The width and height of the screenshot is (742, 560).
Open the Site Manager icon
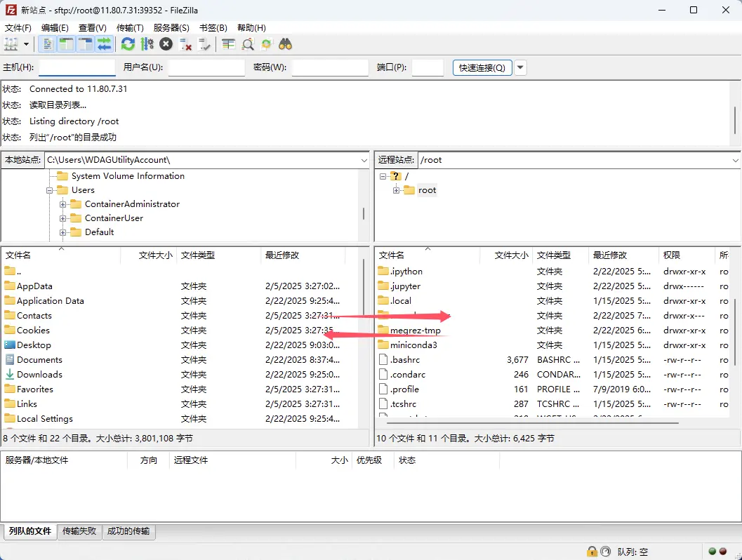(x=11, y=44)
